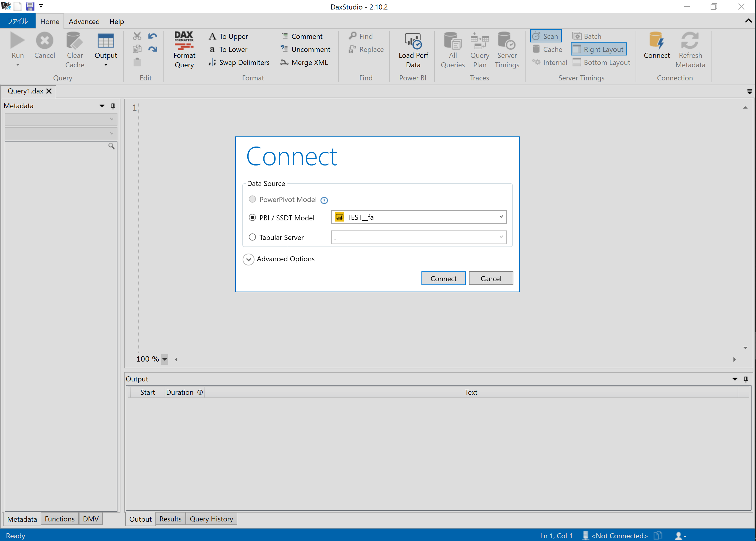
Task: Pin the Metadata panel
Action: (113, 106)
